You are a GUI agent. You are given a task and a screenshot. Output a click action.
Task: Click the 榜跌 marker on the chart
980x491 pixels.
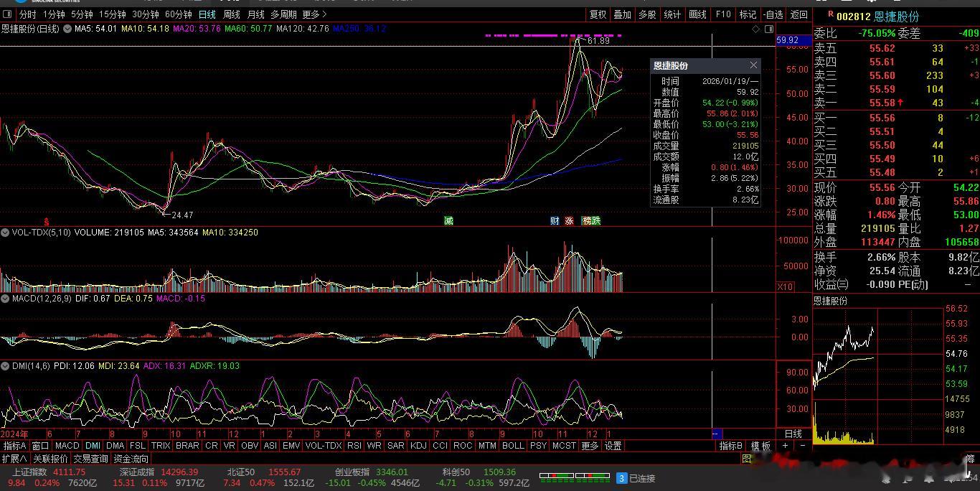coord(592,220)
